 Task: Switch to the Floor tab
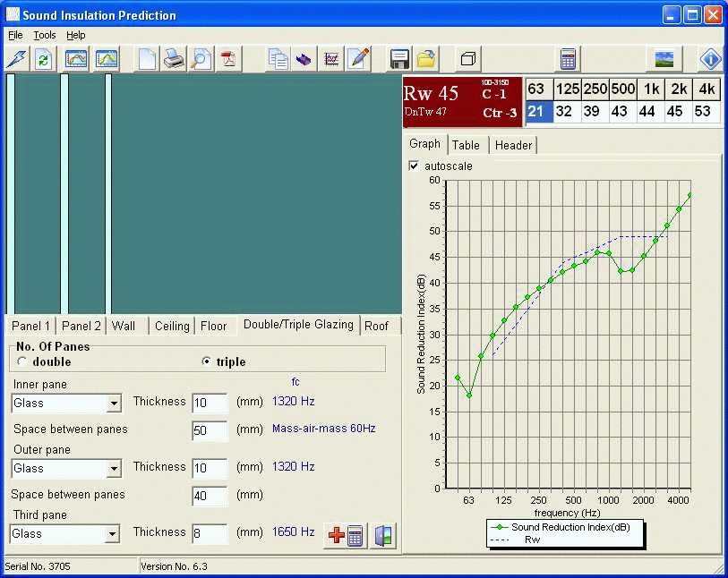[214, 326]
